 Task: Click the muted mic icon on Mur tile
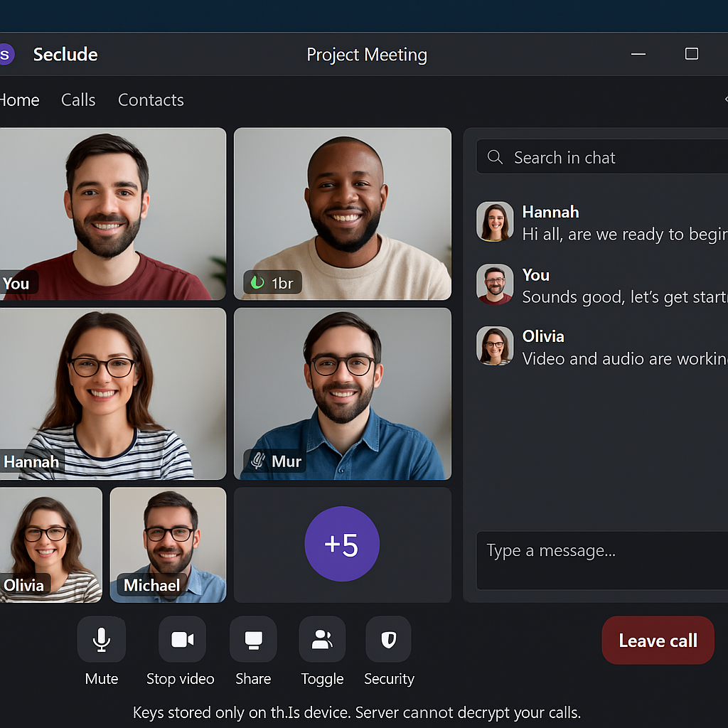click(x=258, y=461)
